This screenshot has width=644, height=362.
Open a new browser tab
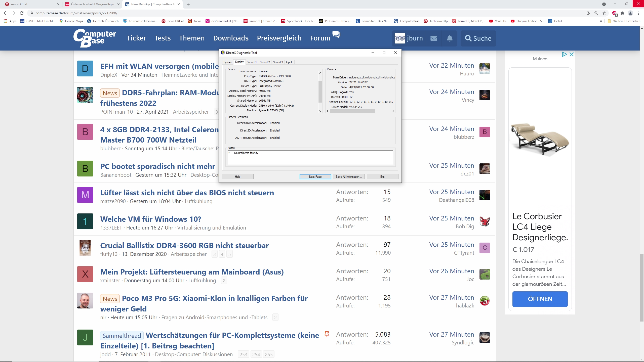(188, 4)
